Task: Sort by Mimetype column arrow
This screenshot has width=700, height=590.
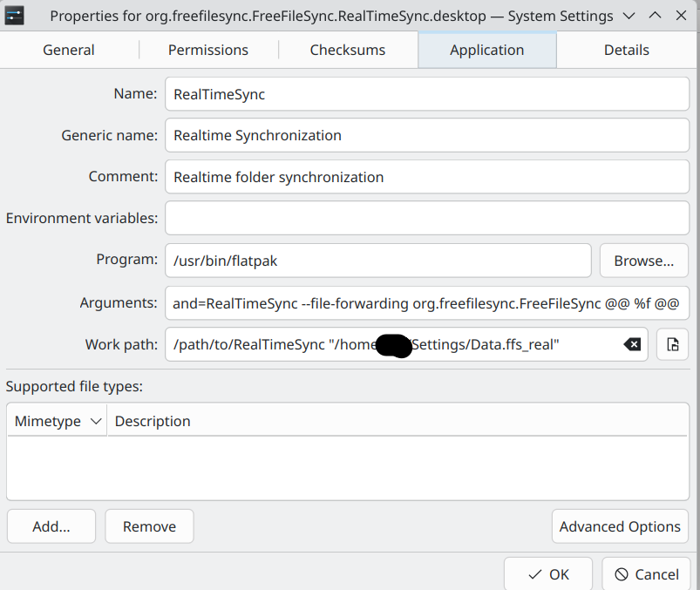Action: point(96,421)
